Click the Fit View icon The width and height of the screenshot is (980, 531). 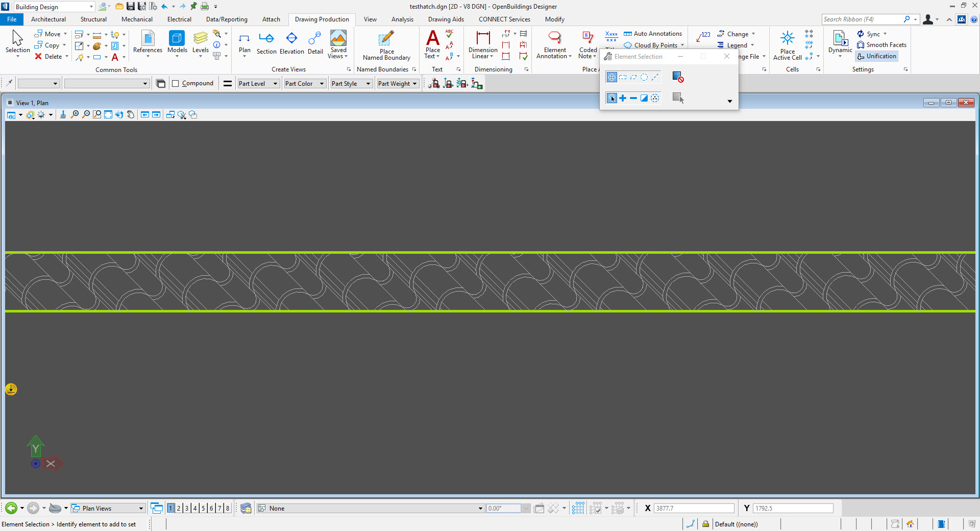(x=108, y=115)
